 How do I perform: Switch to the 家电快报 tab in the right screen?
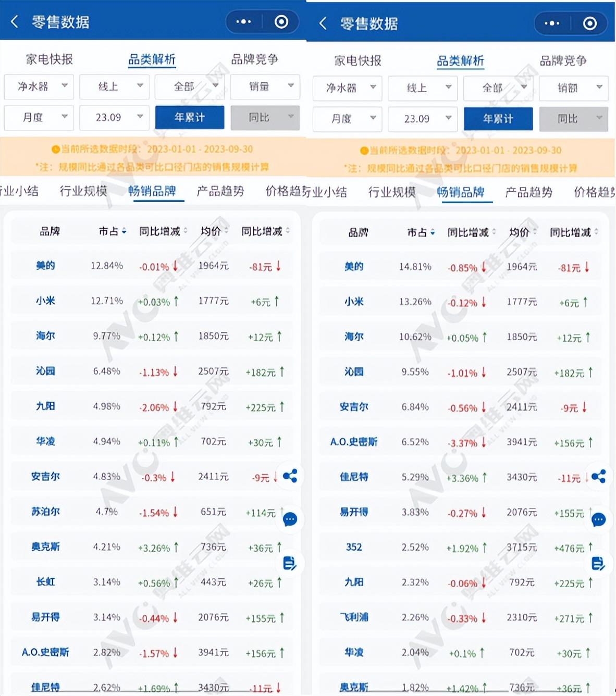358,61
